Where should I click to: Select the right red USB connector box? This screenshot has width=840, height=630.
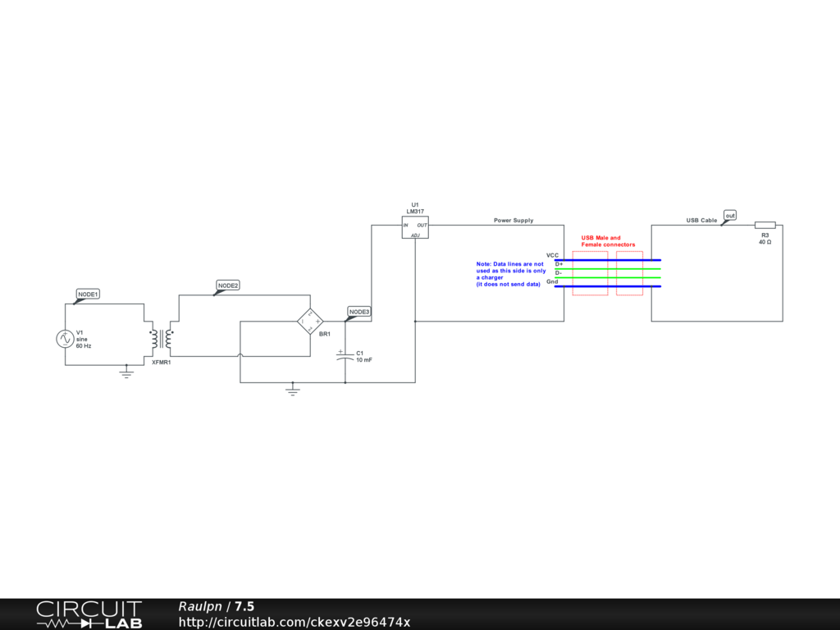click(630, 273)
